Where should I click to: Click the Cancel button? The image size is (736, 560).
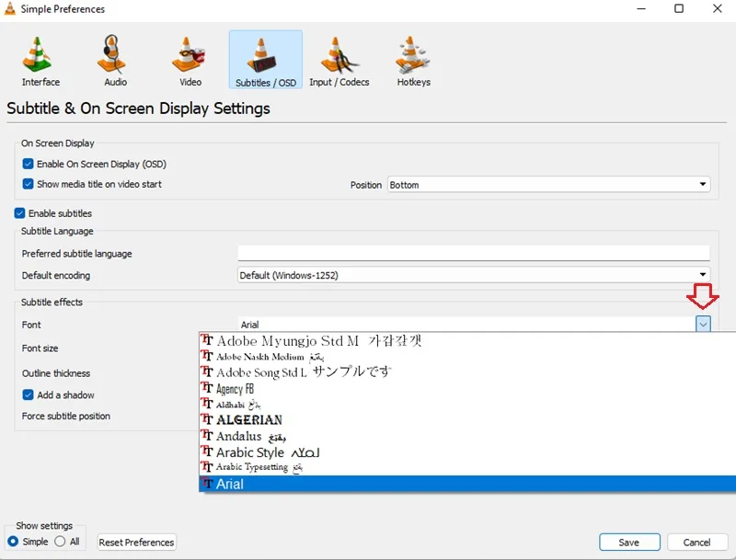click(x=697, y=543)
